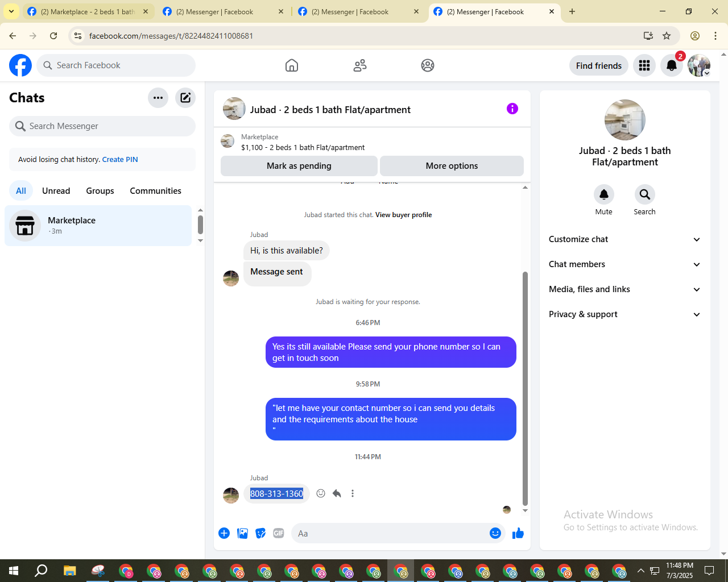Open File Explorer from taskbar

[69, 571]
